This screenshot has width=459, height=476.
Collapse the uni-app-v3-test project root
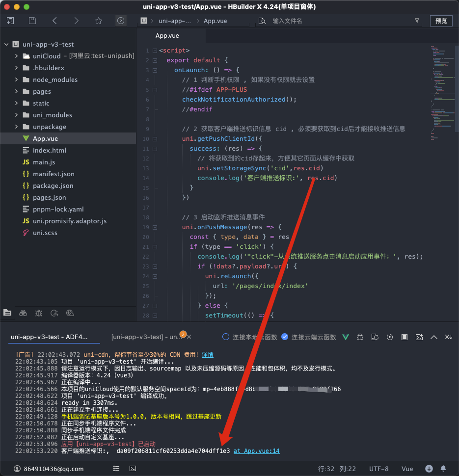point(6,44)
